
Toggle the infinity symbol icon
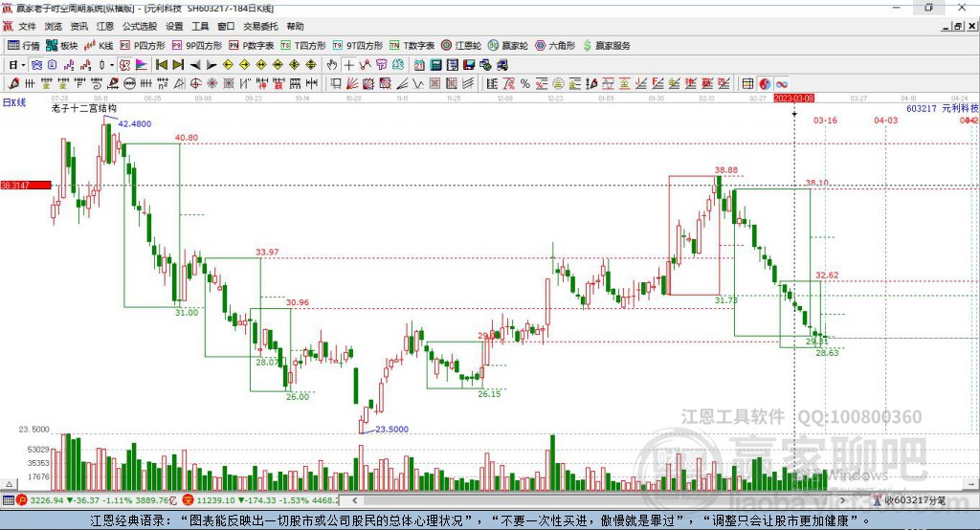781,83
